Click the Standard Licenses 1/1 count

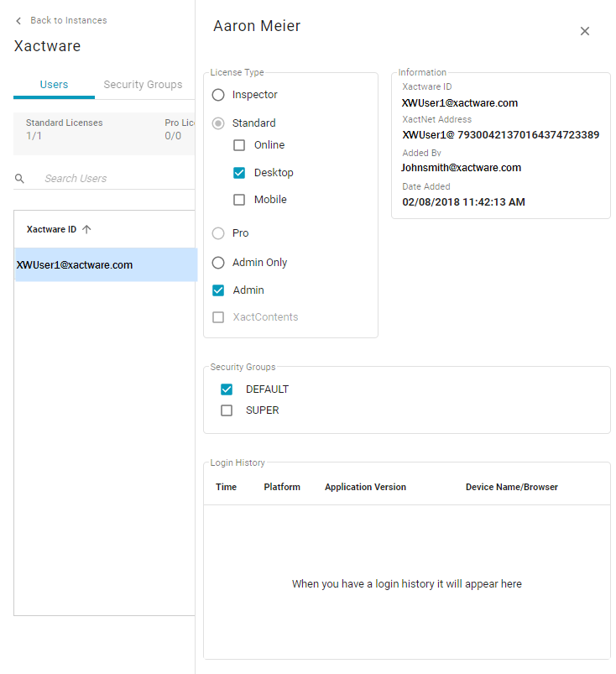coord(34,136)
